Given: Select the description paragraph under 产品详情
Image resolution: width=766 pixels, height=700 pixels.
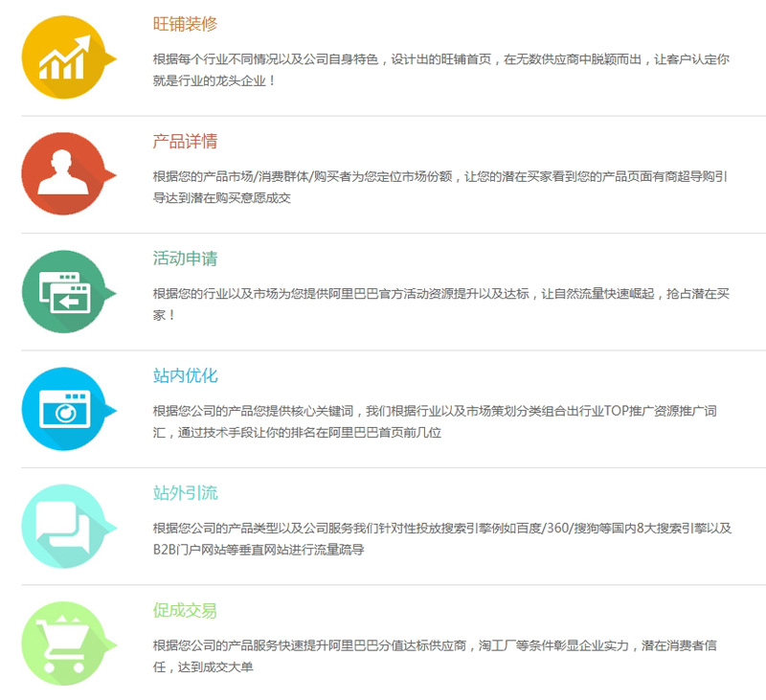Looking at the screenshot, I should (440, 187).
